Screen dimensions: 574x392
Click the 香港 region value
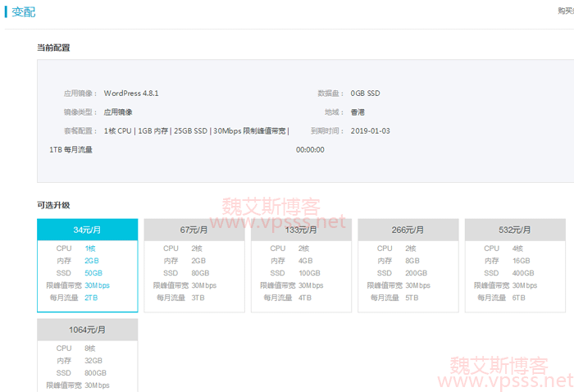[358, 112]
